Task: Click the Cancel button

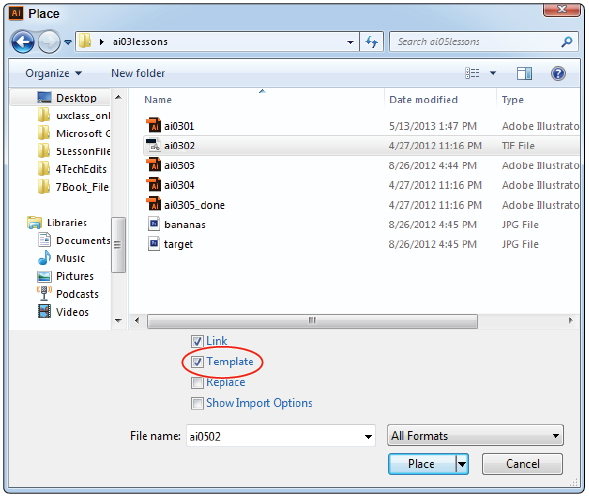Action: pyautogui.click(x=522, y=464)
